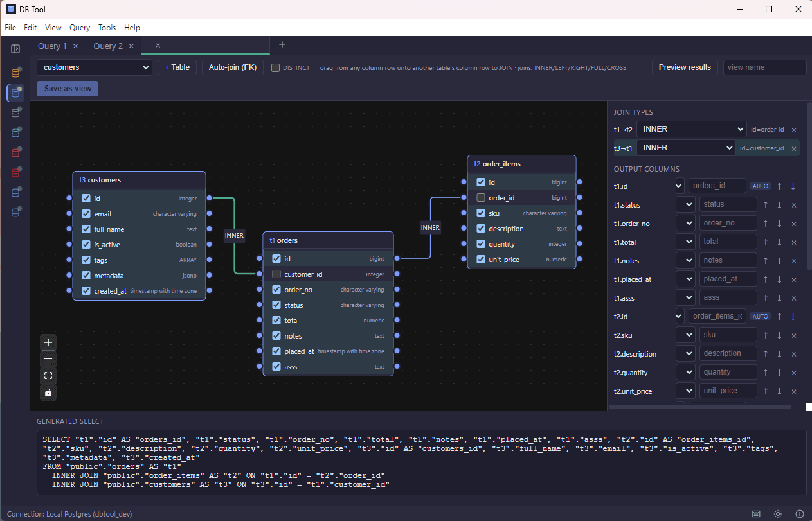Remove the t3→t1 join

794,148
